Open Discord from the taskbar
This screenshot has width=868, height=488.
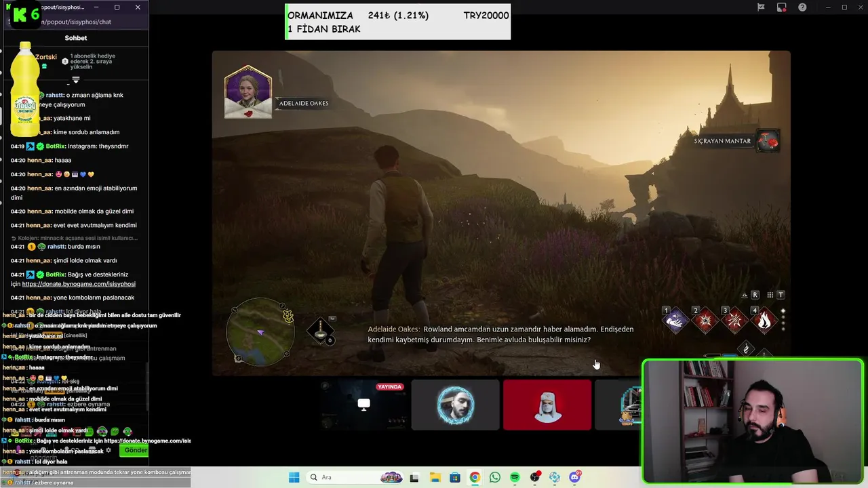click(575, 477)
